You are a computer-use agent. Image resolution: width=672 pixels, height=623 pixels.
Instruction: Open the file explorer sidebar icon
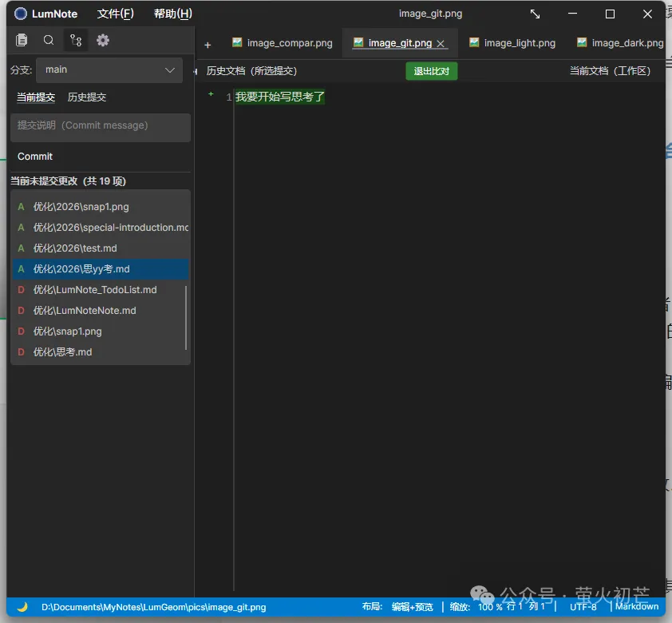coord(22,40)
